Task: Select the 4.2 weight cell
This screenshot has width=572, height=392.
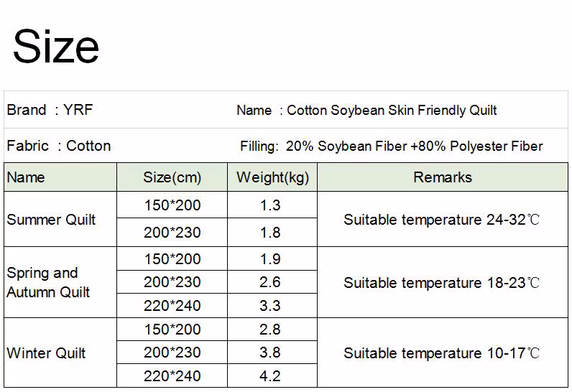Action: 270,376
